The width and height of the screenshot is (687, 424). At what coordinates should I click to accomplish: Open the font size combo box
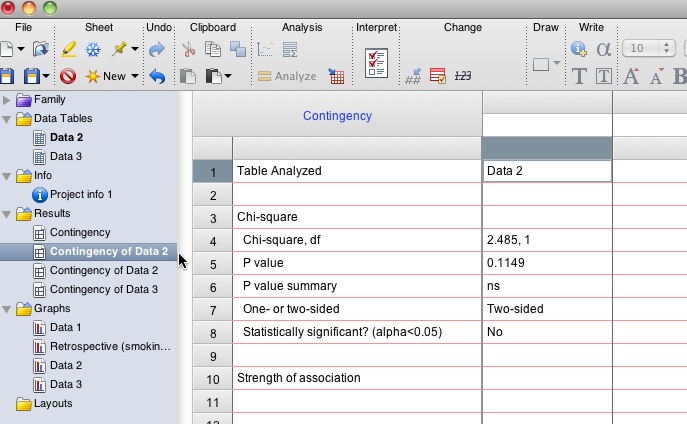[648, 48]
